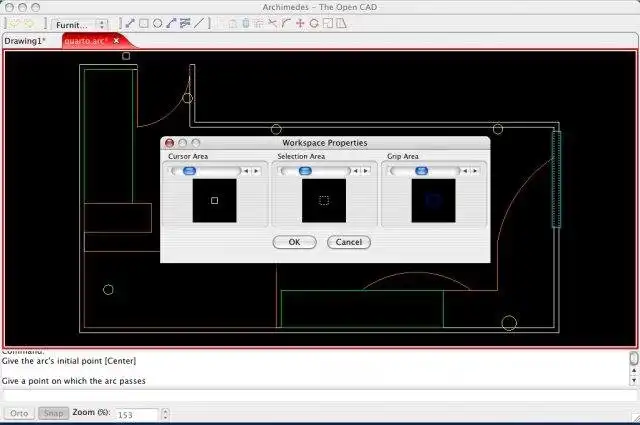Image resolution: width=640 pixels, height=425 pixels.
Task: Click the Zoom percentage input field
Action: [136, 414]
